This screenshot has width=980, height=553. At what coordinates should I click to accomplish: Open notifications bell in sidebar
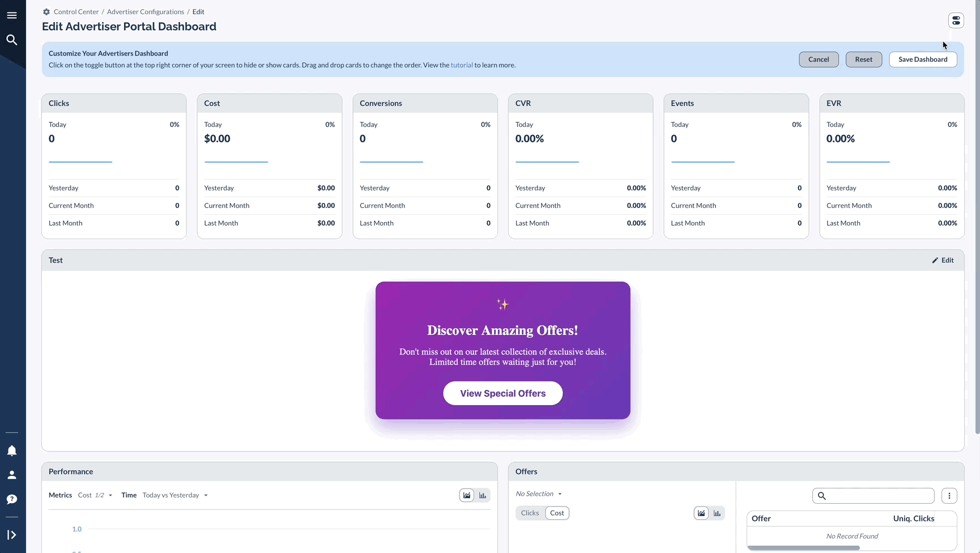pyautogui.click(x=12, y=450)
